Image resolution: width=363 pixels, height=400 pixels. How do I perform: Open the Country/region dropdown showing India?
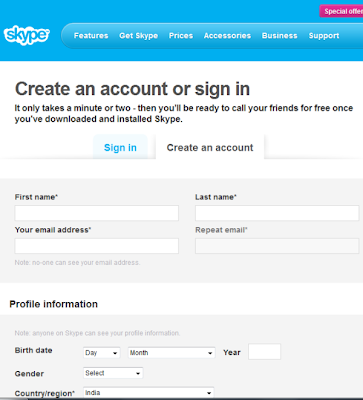(149, 393)
